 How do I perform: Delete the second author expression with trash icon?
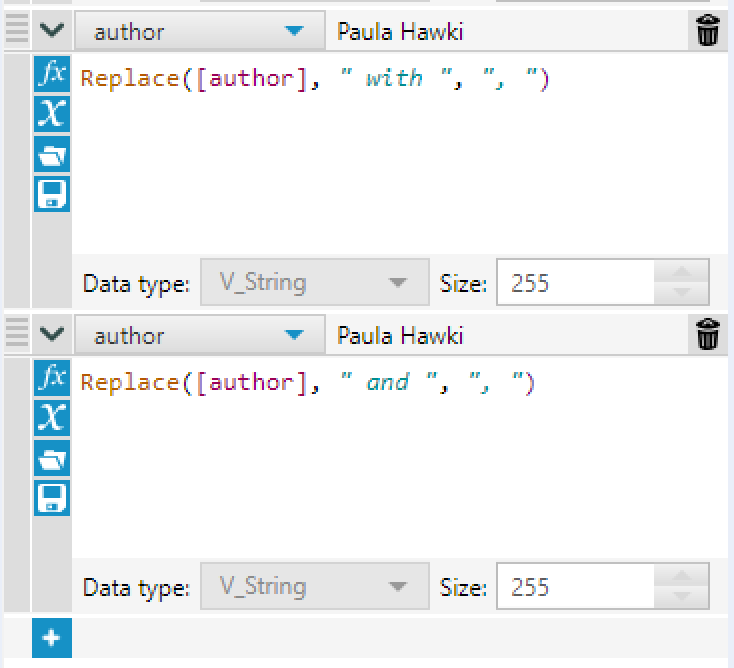pyautogui.click(x=708, y=335)
